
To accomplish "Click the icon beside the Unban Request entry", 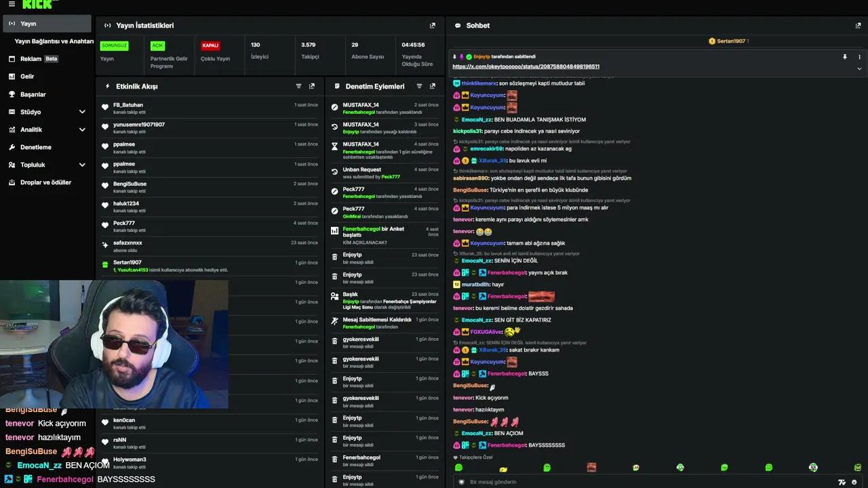I will pyautogui.click(x=334, y=172).
